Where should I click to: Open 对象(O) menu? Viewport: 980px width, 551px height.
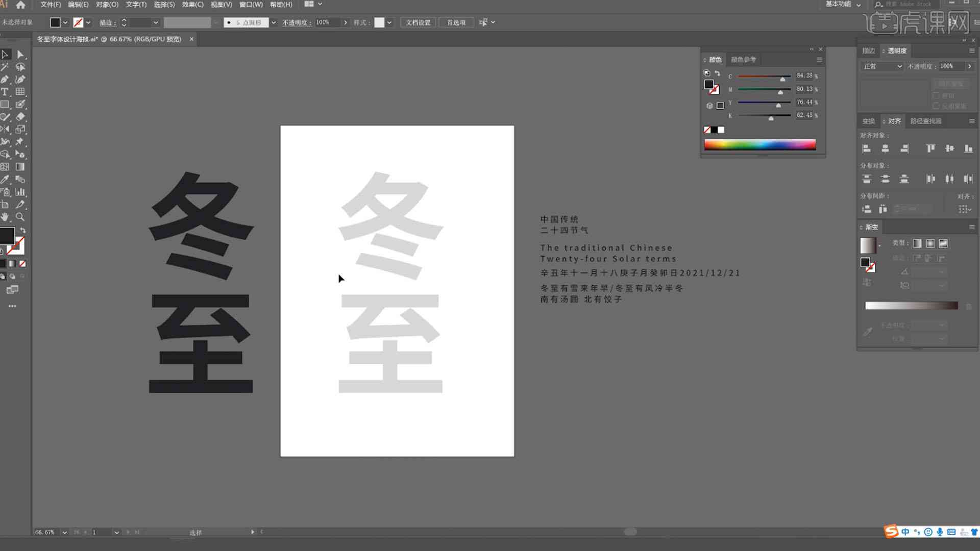pyautogui.click(x=107, y=5)
